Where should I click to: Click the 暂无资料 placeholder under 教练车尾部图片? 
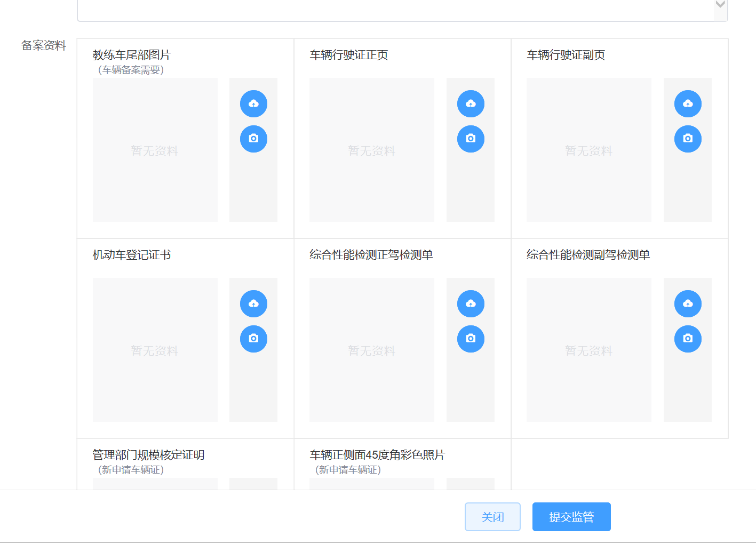155,150
